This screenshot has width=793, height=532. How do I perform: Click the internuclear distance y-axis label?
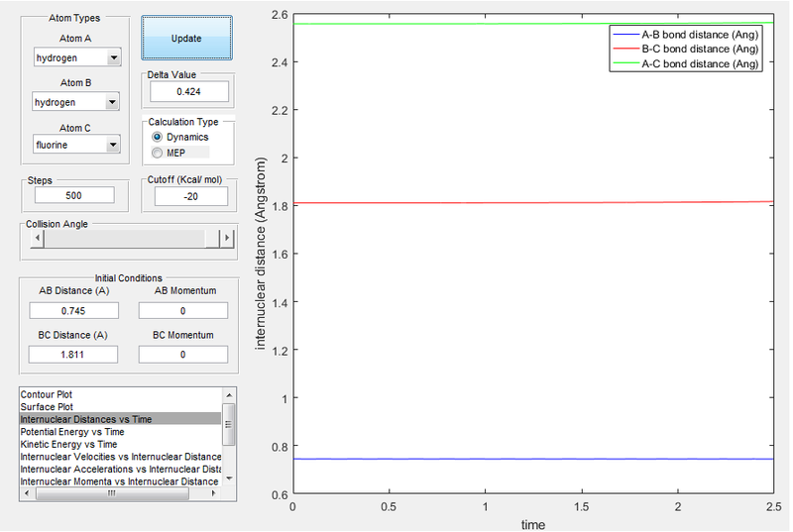tap(260, 254)
